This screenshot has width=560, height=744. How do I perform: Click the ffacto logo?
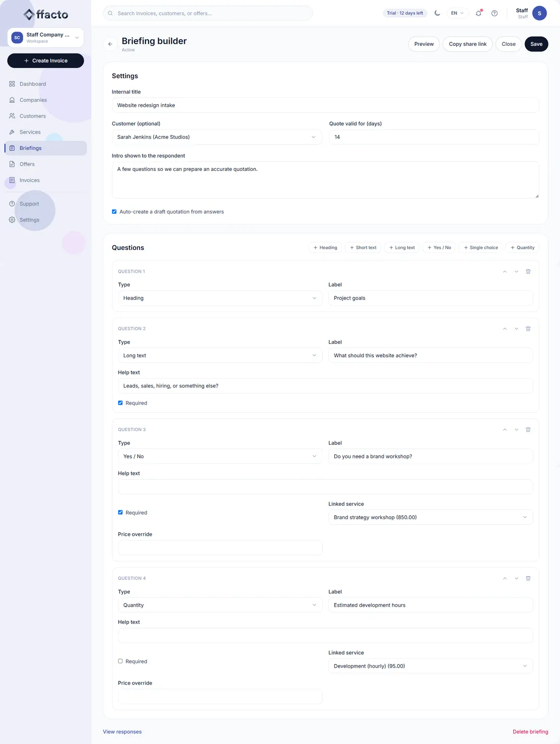coord(46,14)
